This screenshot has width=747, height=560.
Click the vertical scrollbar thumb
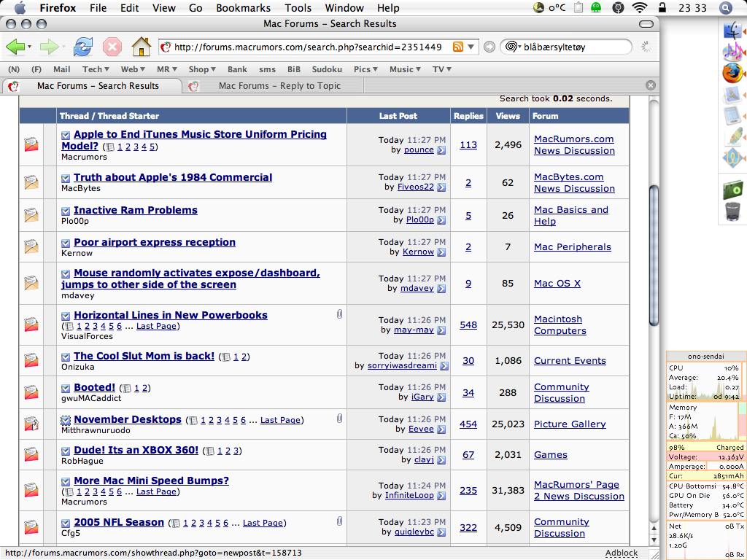pos(654,255)
